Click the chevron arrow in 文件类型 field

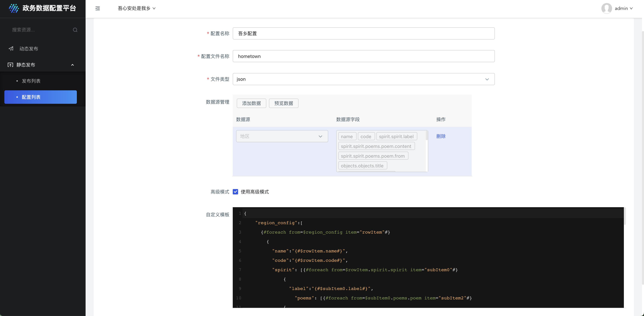(487, 79)
